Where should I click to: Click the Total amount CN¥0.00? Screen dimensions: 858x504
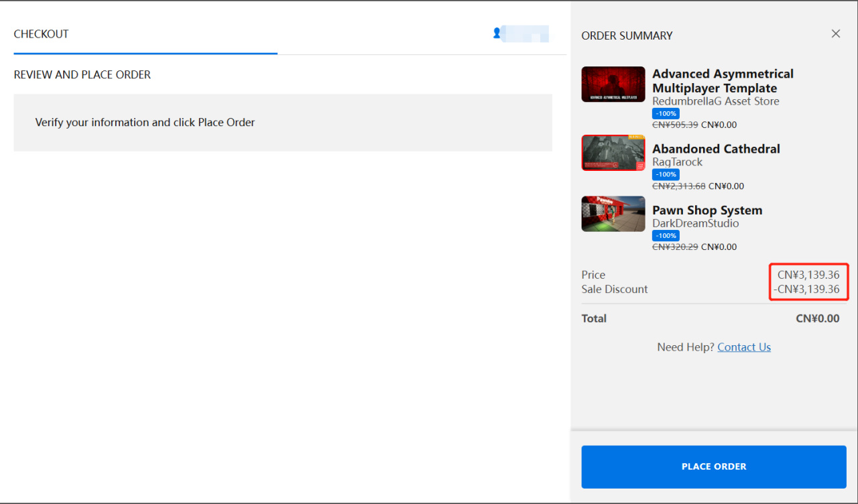pos(818,319)
